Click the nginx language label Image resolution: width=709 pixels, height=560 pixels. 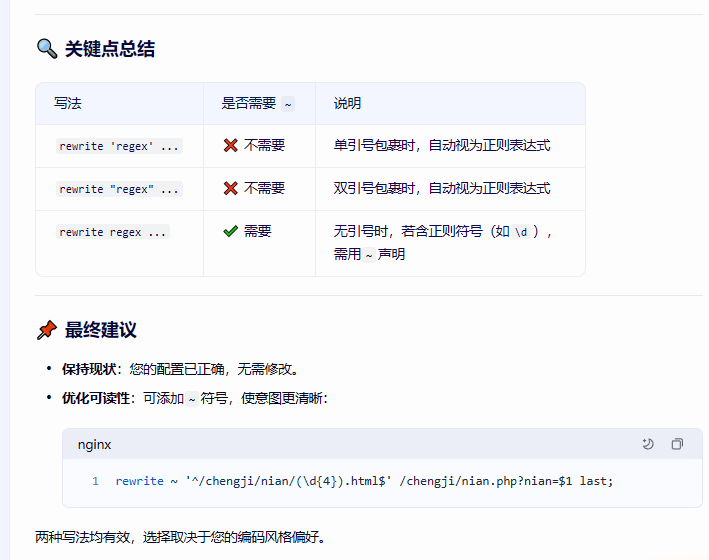click(94, 444)
